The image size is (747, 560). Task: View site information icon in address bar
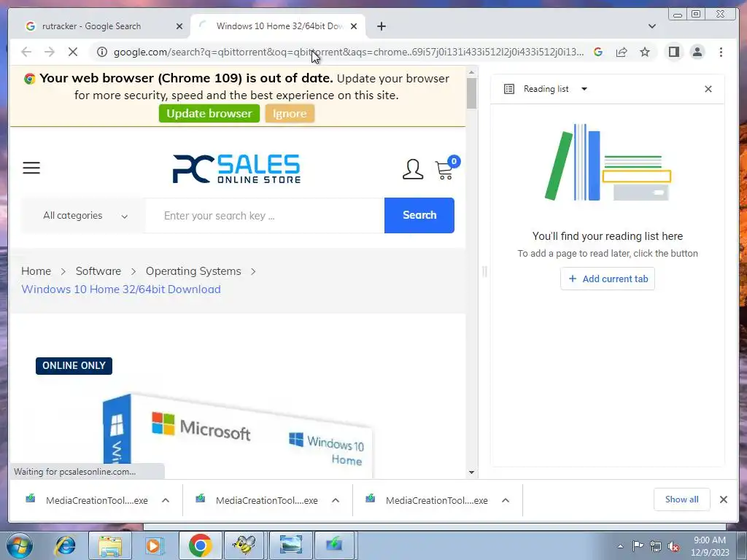pyautogui.click(x=102, y=52)
